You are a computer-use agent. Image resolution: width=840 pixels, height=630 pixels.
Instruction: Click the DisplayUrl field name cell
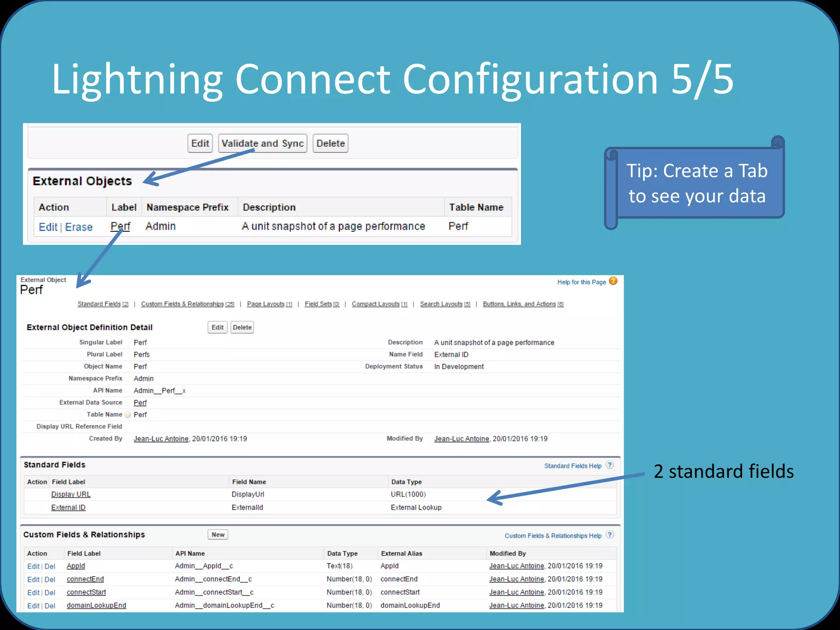[248, 495]
